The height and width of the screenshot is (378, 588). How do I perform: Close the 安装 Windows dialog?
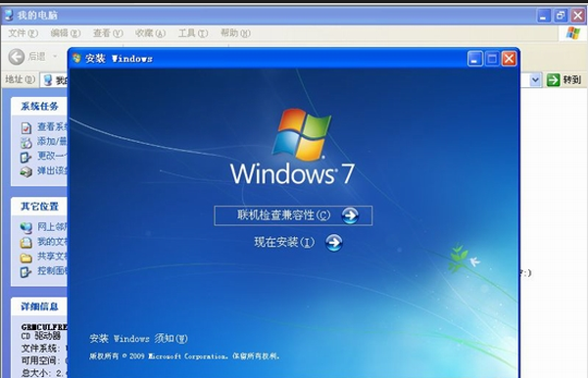point(509,59)
